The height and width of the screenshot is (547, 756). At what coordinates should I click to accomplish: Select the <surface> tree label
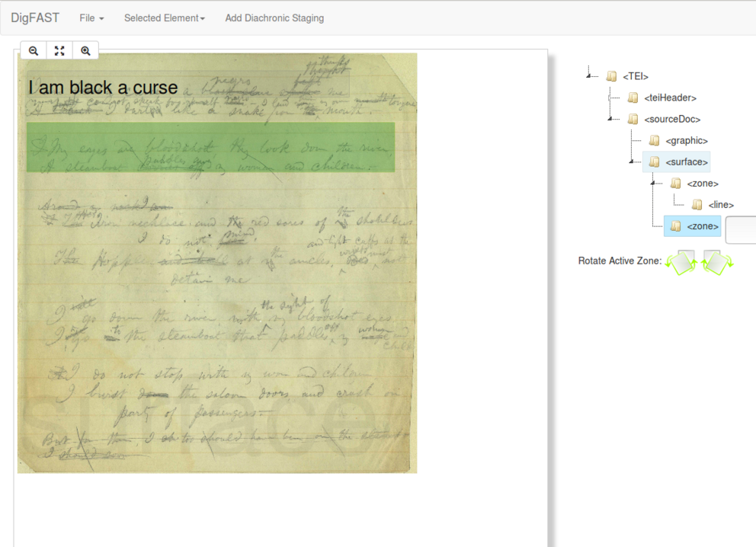click(687, 162)
